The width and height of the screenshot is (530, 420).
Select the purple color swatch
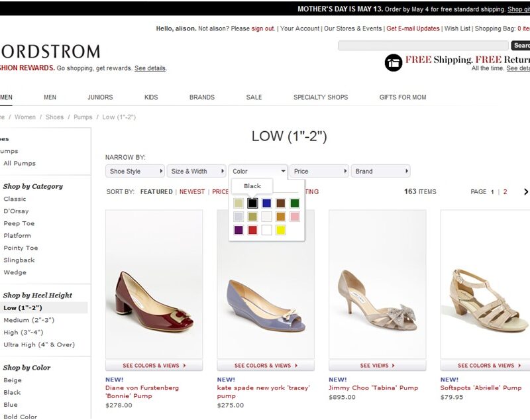point(238,230)
